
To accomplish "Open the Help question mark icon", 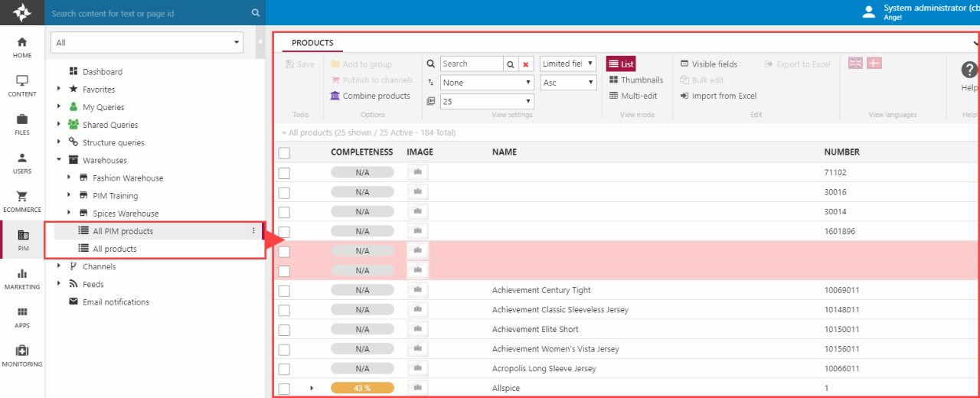I will point(969,70).
